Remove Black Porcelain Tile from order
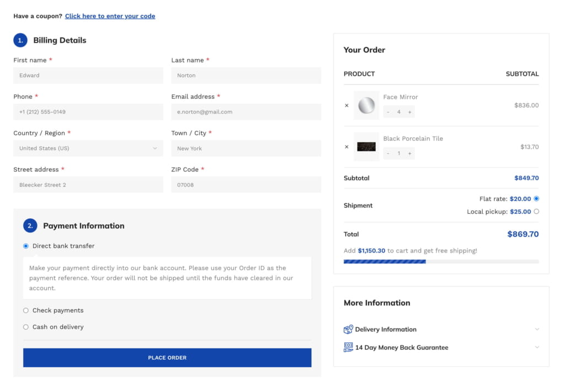 (x=347, y=147)
